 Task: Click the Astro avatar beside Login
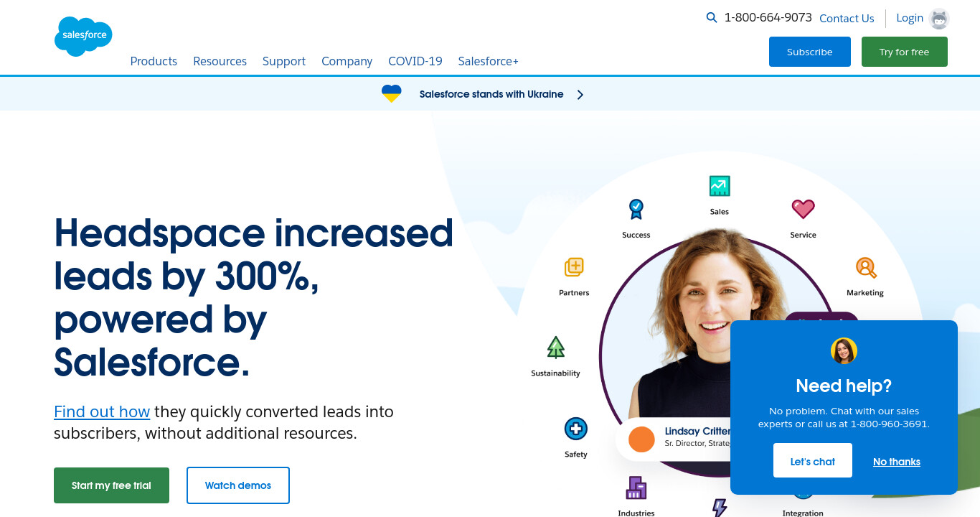pos(939,19)
